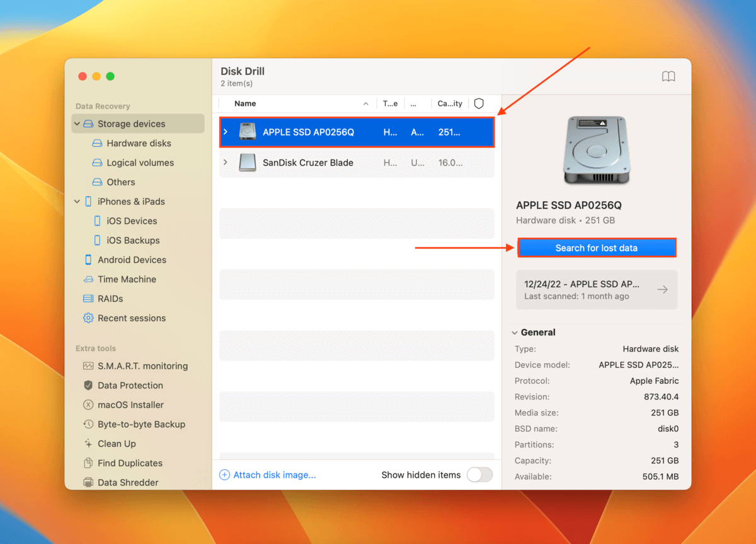Click the Hardware disk • 251 GB subtitle

[x=565, y=221]
